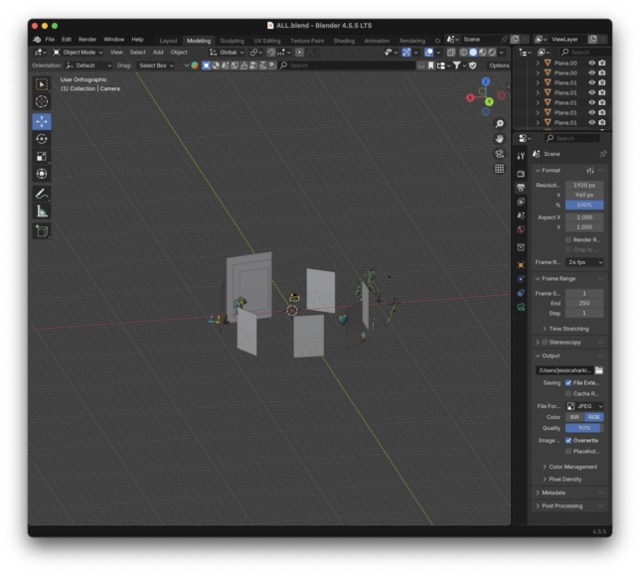This screenshot has width=640, height=574.
Task: Click the End frame field
Action: click(x=584, y=303)
